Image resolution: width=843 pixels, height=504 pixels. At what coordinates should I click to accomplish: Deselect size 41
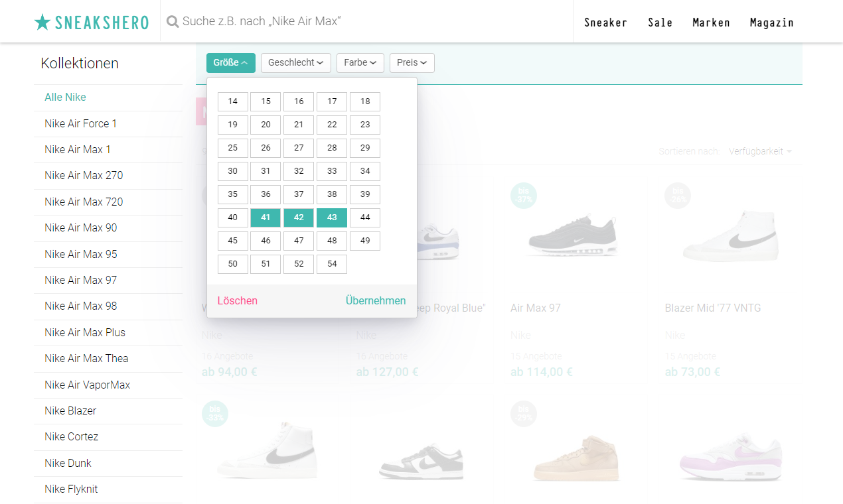266,218
